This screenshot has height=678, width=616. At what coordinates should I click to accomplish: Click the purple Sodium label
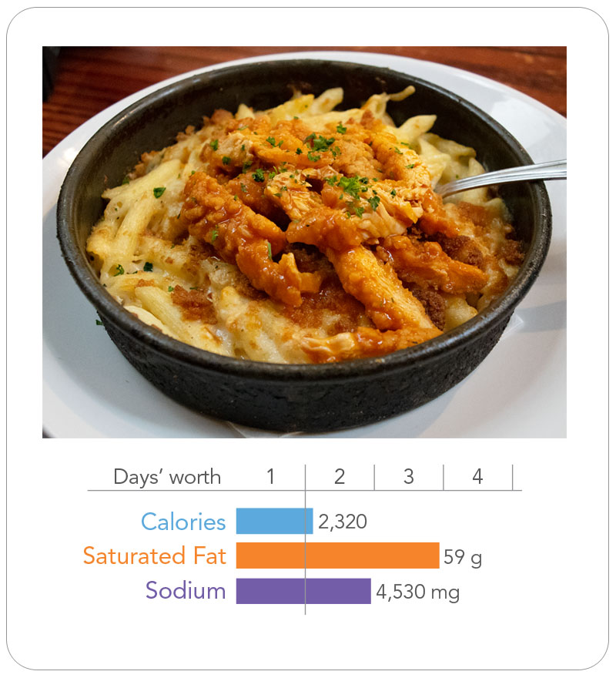(x=186, y=591)
